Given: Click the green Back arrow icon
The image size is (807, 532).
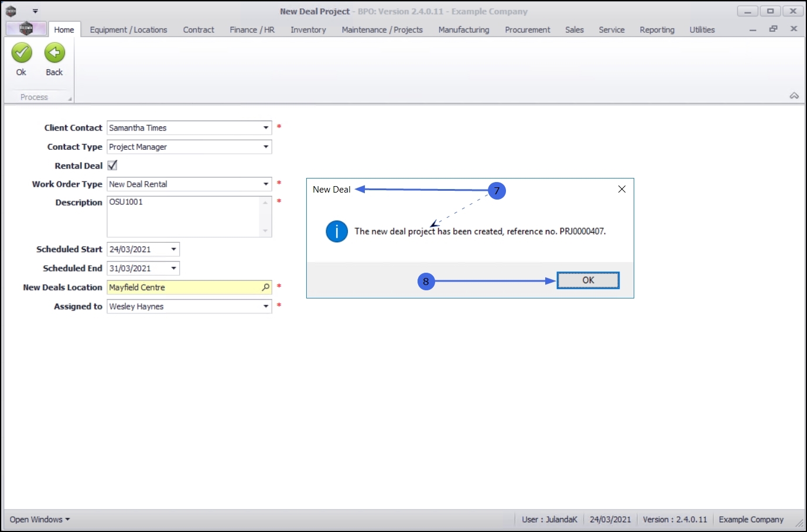Looking at the screenshot, I should tap(54, 53).
